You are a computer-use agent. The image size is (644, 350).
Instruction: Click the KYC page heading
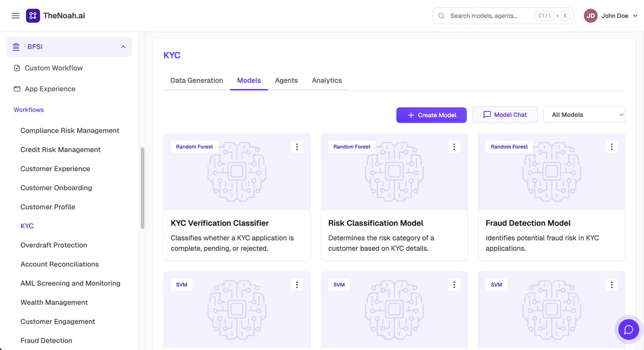pos(172,55)
